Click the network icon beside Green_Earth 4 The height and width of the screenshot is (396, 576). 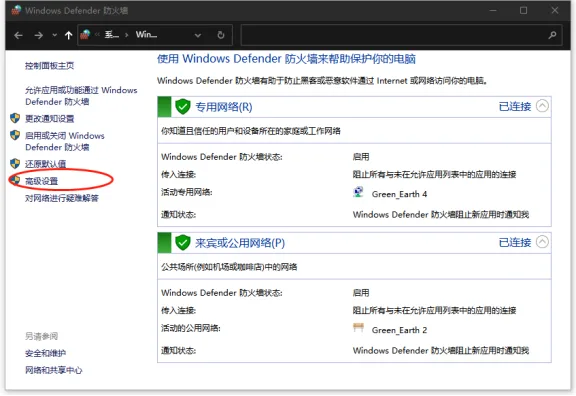point(358,192)
